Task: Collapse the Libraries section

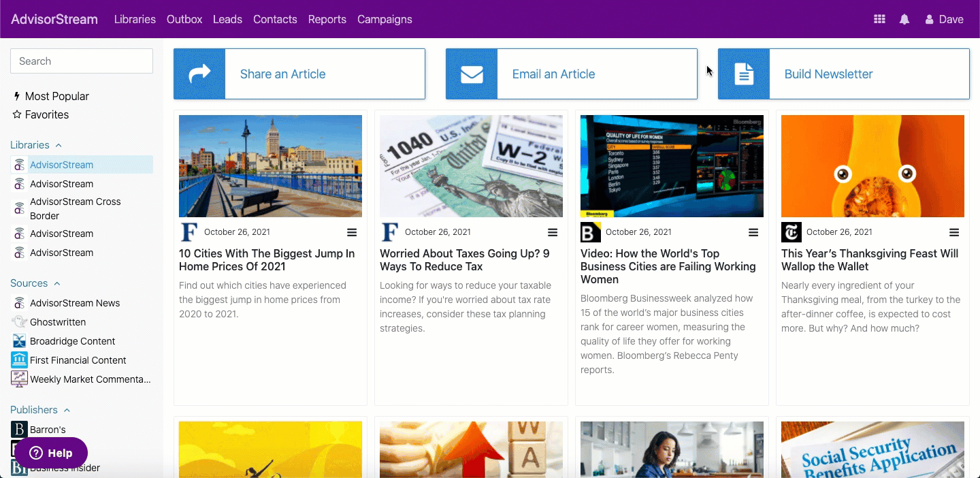Action: click(36, 145)
